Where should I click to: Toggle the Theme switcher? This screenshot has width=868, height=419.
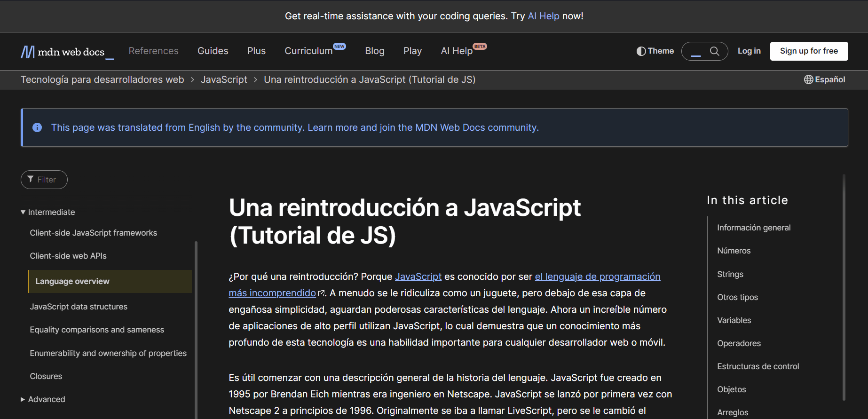point(655,51)
